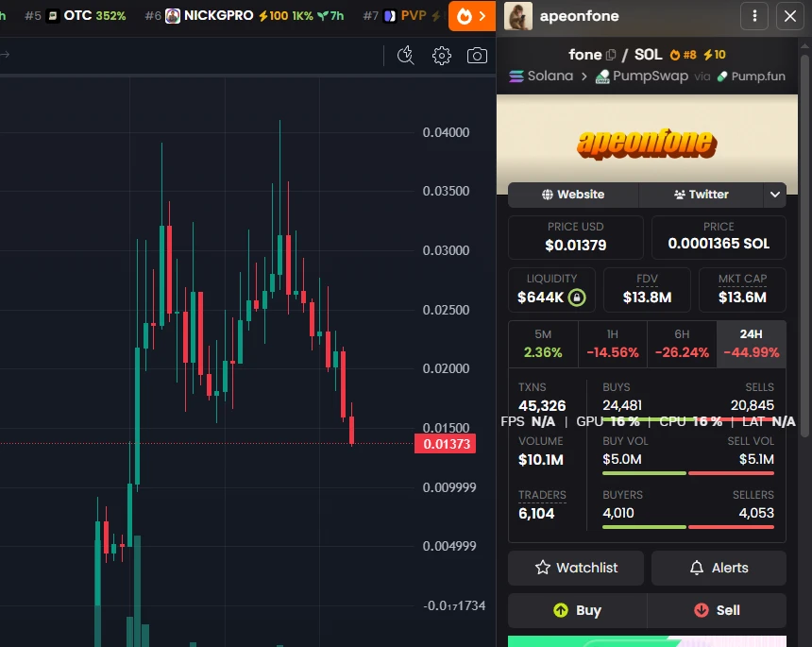812x647 pixels.
Task: Add token to Watchlist
Action: click(x=576, y=568)
